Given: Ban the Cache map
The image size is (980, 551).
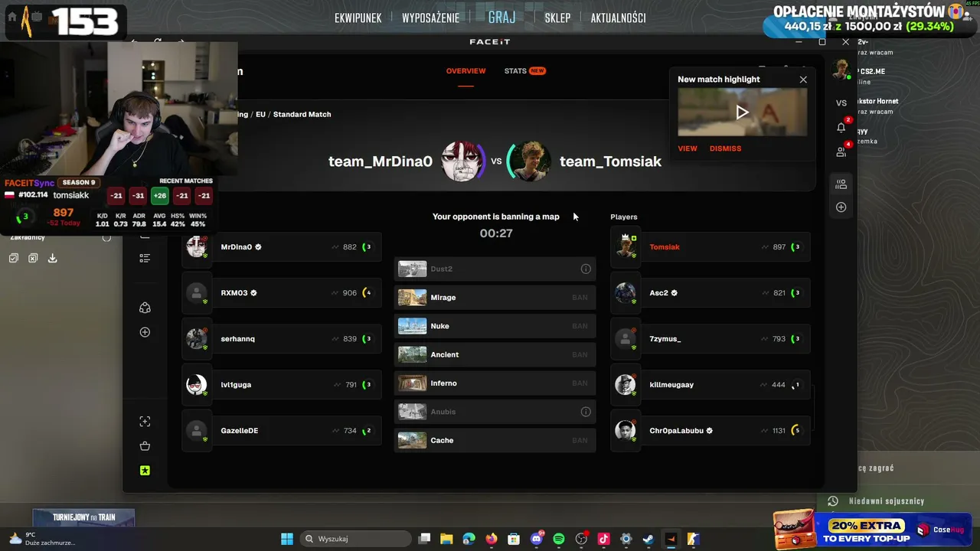Looking at the screenshot, I should [x=580, y=440].
